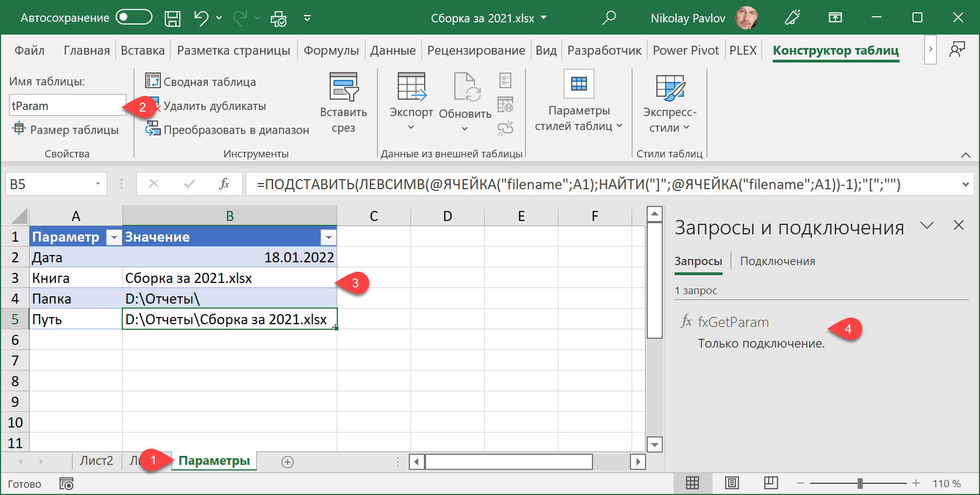Click Сводная таблица button
980x495 pixels.
point(200,81)
